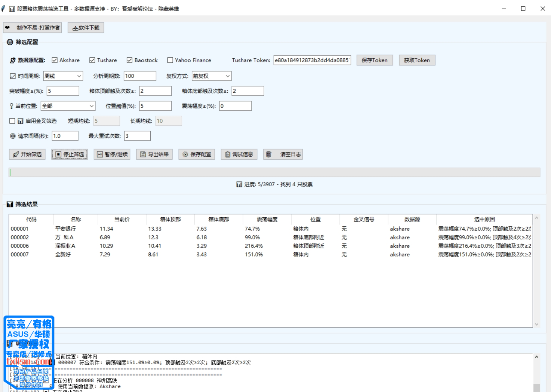Uncheck the Akshare data source checkbox
554x392 pixels.
(x=55, y=60)
